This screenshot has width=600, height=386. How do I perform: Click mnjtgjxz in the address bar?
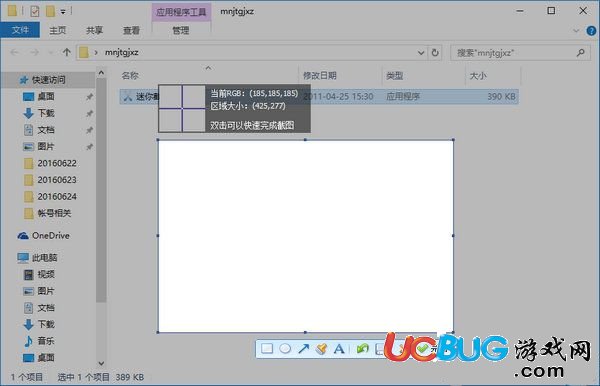122,52
